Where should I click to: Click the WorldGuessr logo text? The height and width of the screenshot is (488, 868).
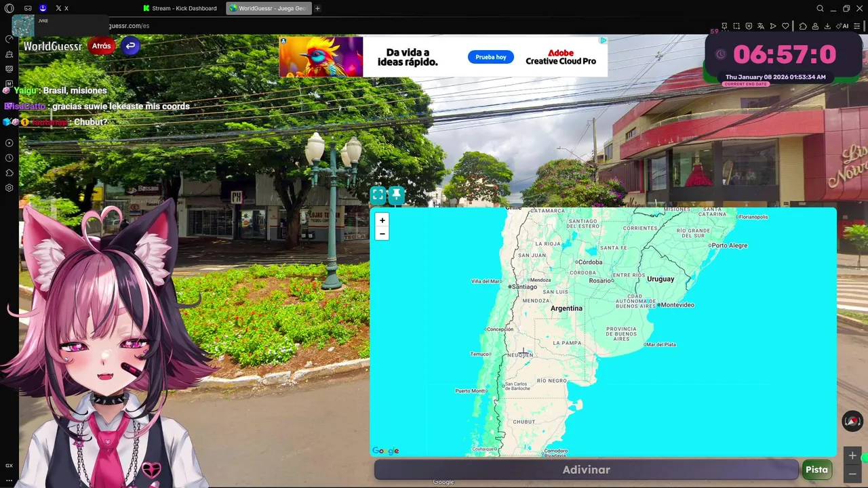[x=53, y=46]
